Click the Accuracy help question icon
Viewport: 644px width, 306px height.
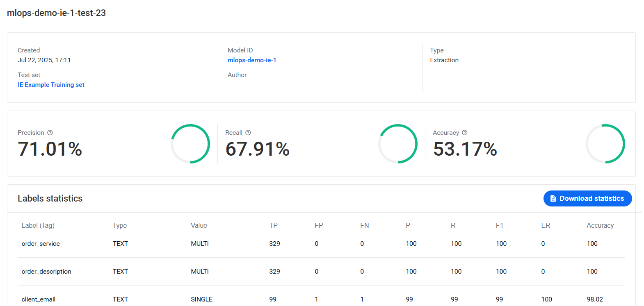point(465,133)
